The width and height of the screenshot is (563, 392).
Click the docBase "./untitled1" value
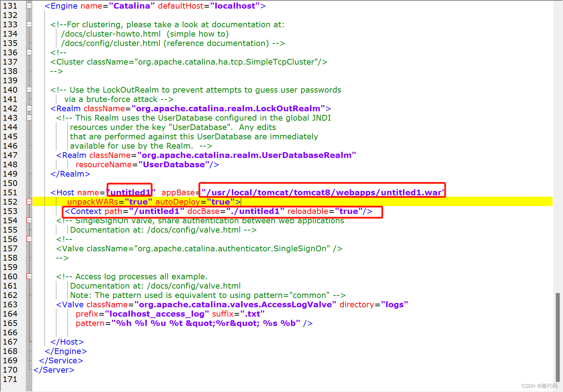tap(255, 211)
